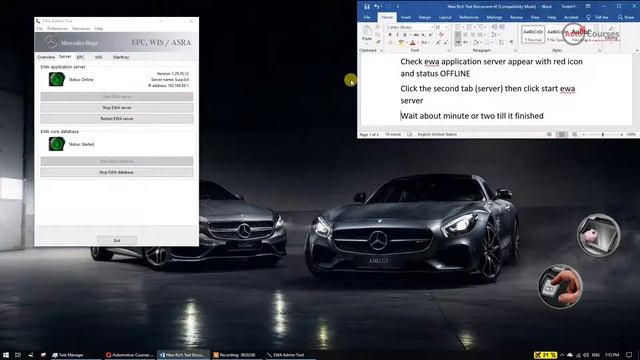Image resolution: width=640 pixels, height=360 pixels.
Task: Select the Home ribbon tab in Word
Action: (x=387, y=18)
